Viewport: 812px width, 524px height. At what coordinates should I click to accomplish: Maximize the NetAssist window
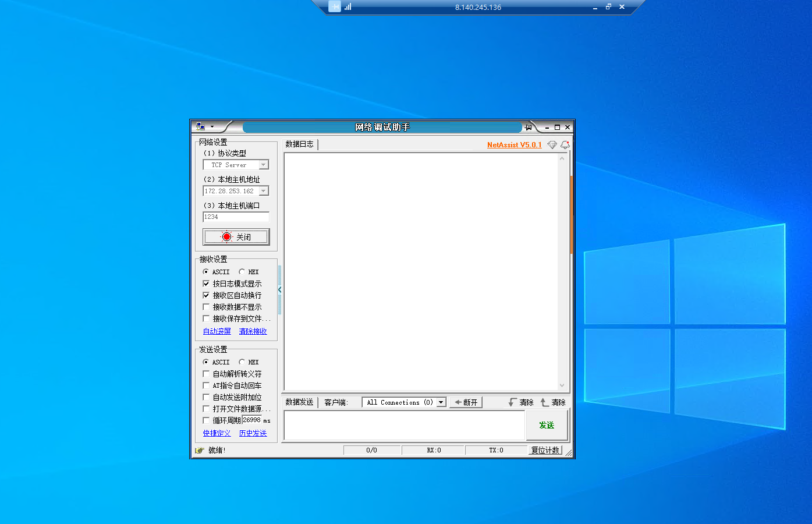tap(557, 127)
